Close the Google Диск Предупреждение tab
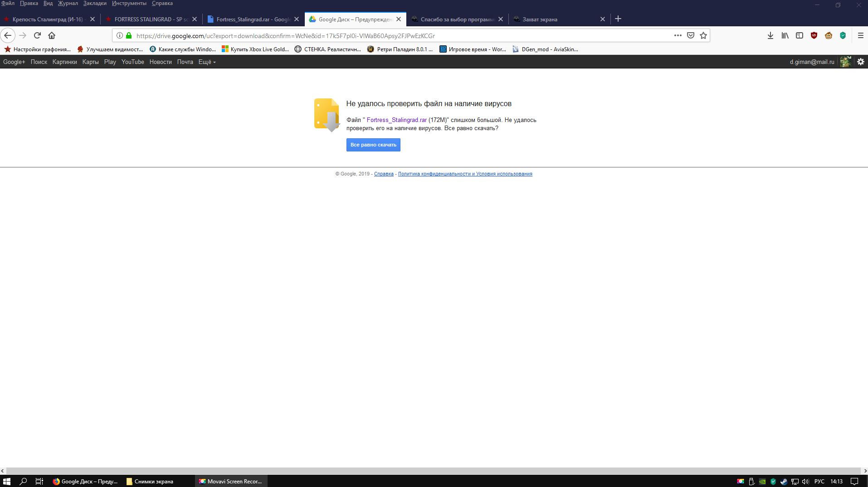Image resolution: width=868 pixels, height=487 pixels. pyautogui.click(x=399, y=19)
